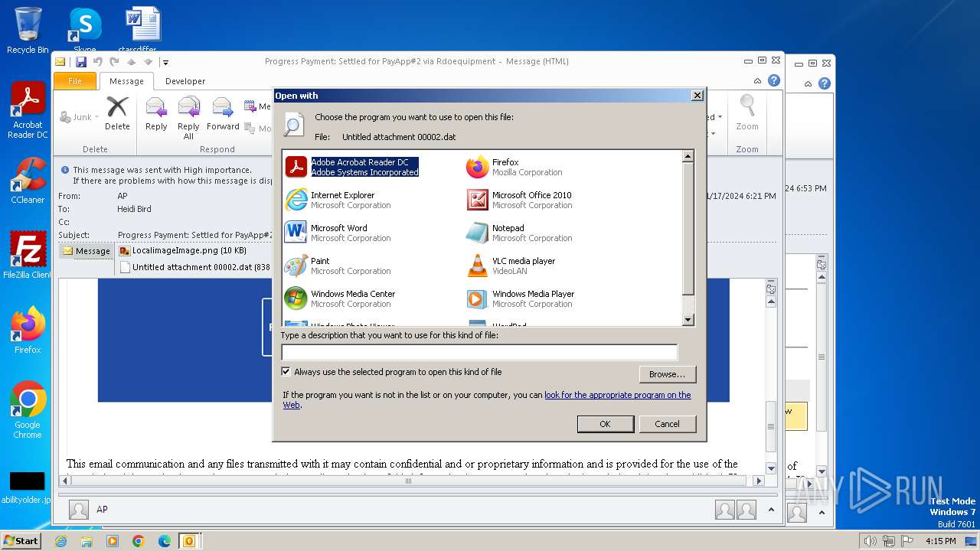Select VLC media player in the list
Viewport: 980px width, 551px height.
coord(511,266)
